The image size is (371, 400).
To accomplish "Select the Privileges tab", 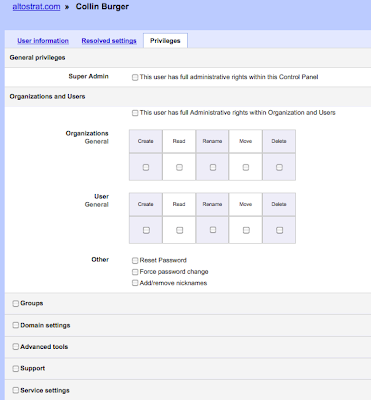I will click(x=165, y=41).
